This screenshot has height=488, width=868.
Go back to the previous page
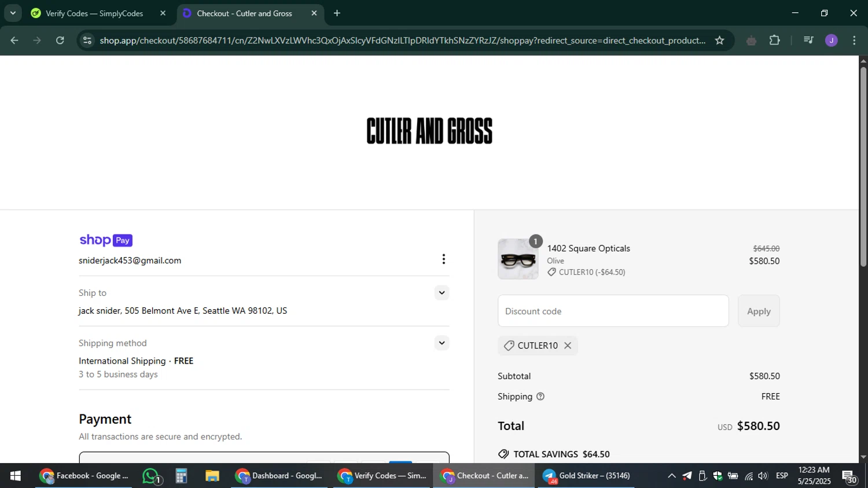coord(14,41)
